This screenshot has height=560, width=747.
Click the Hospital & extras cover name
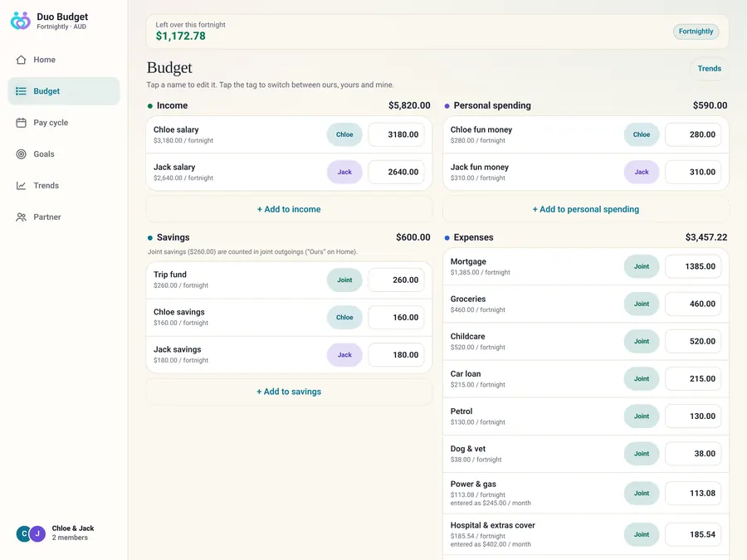pyautogui.click(x=492, y=525)
